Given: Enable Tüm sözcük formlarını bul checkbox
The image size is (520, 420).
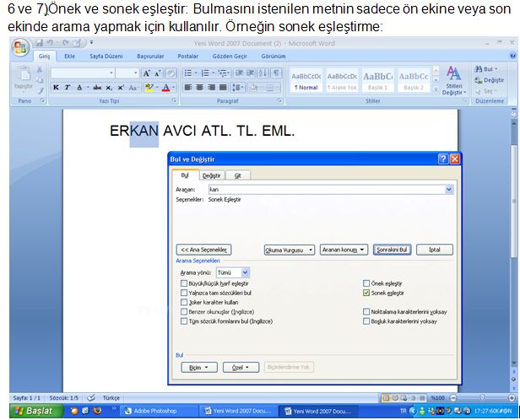Looking at the screenshot, I should pos(184,321).
